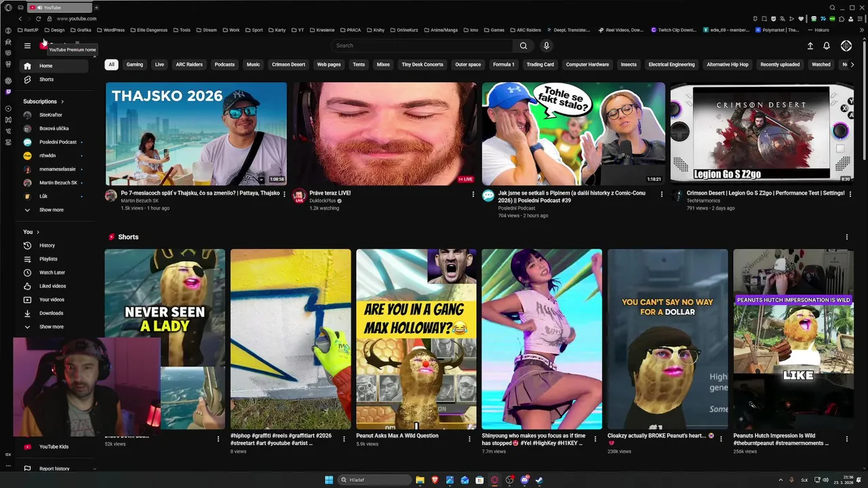Expand the You section chevron
This screenshot has width=868, height=488.
[37, 232]
